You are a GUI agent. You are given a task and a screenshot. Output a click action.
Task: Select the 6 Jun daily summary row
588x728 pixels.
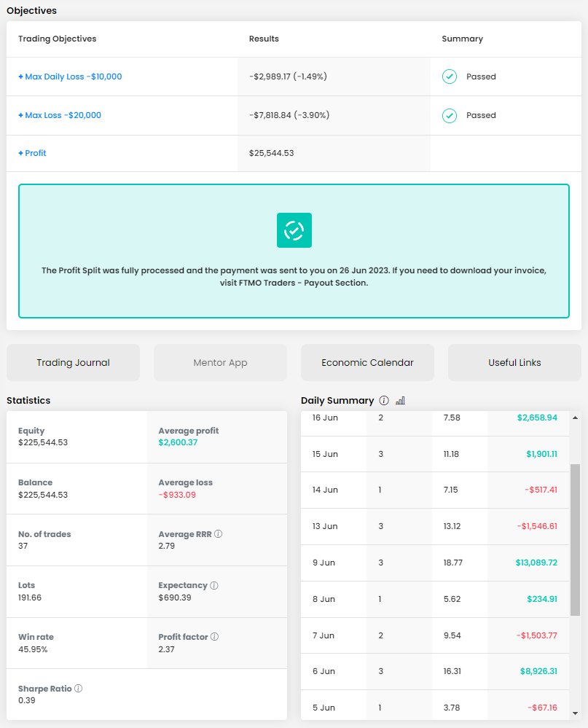435,671
